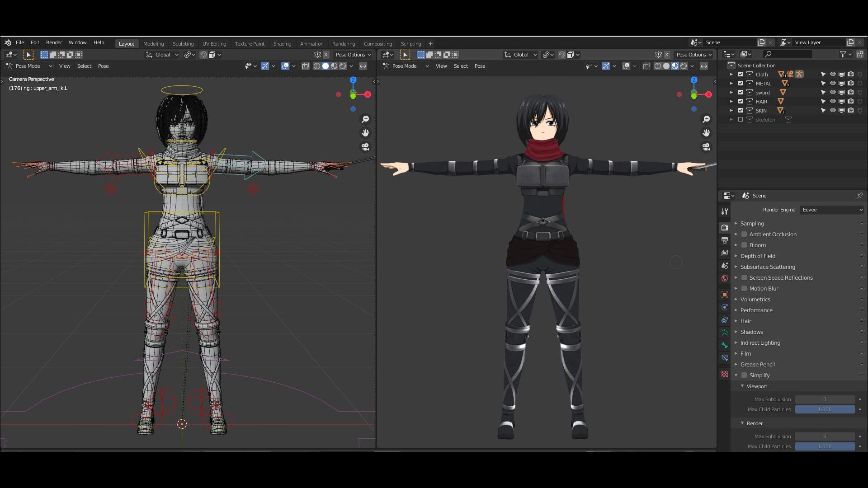The width and height of the screenshot is (868, 488).
Task: Open left viewport Pose Mode dropdown
Action: (x=29, y=66)
